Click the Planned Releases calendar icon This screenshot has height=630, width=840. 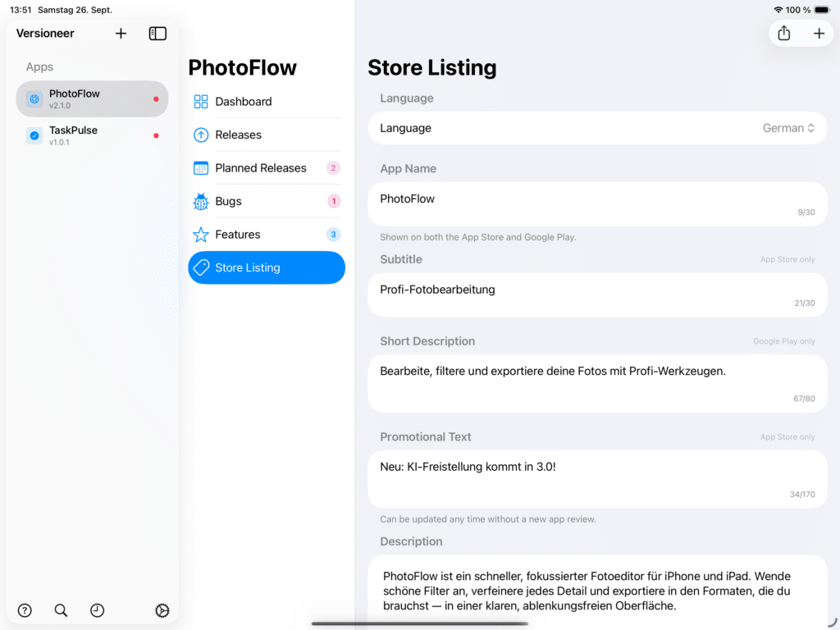[x=201, y=168]
